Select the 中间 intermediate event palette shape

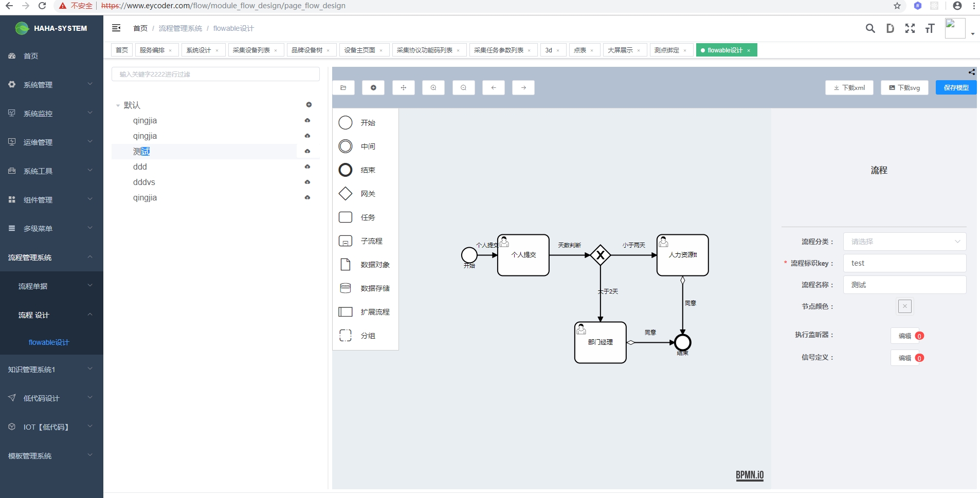[x=346, y=146]
